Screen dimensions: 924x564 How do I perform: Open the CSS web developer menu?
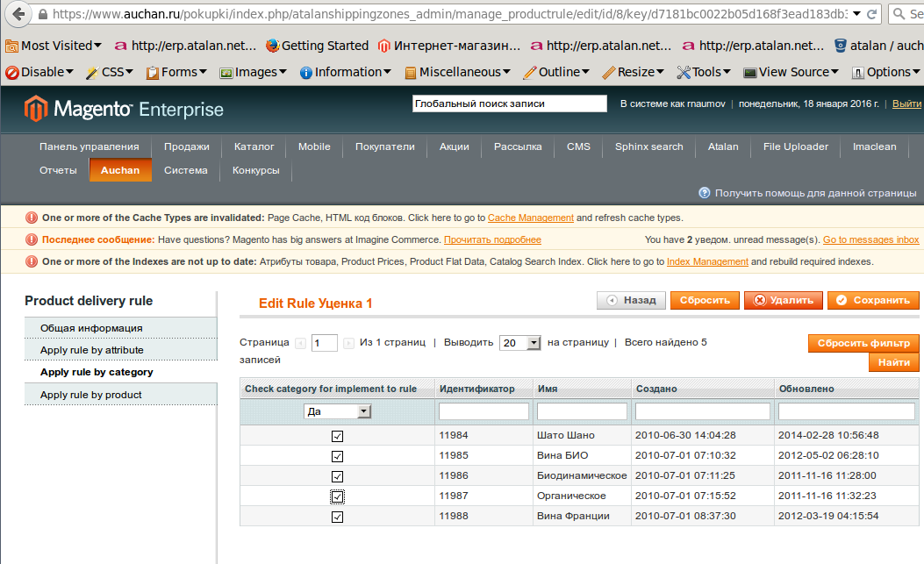click(x=110, y=72)
